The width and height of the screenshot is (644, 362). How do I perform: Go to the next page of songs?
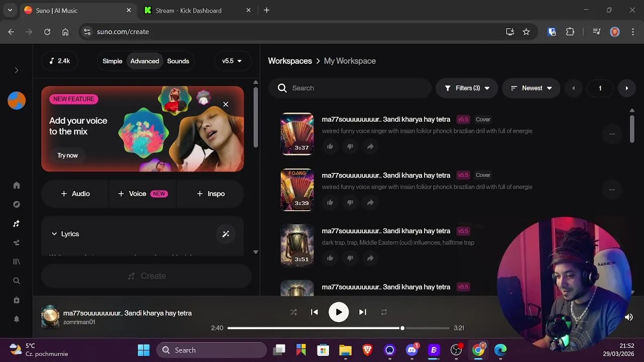click(x=626, y=88)
